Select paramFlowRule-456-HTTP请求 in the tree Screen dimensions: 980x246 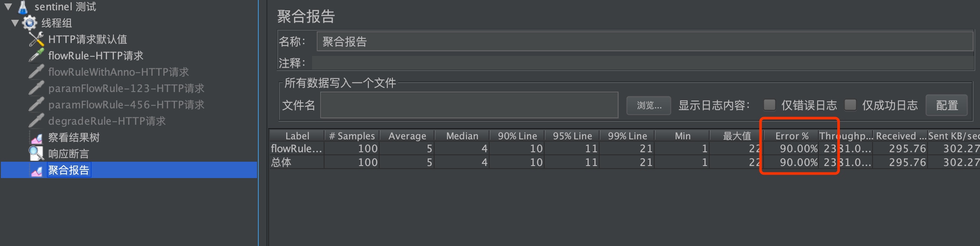point(126,105)
